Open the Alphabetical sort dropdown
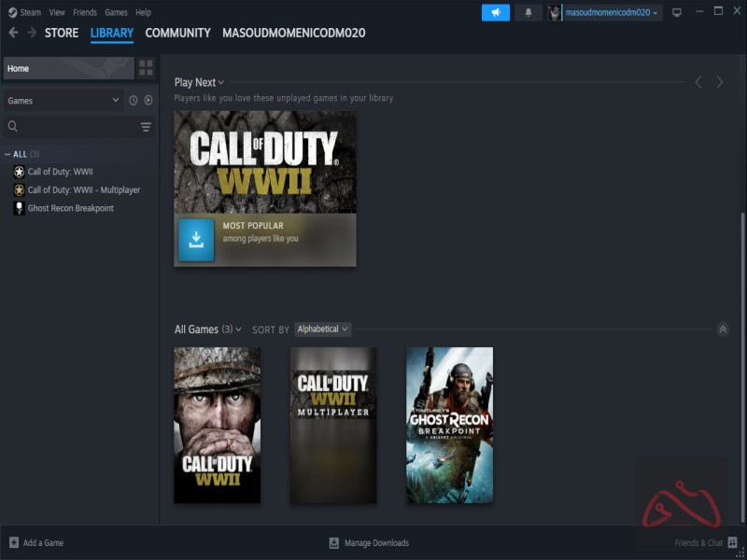Viewport: 747px width, 560px height. pyautogui.click(x=322, y=329)
